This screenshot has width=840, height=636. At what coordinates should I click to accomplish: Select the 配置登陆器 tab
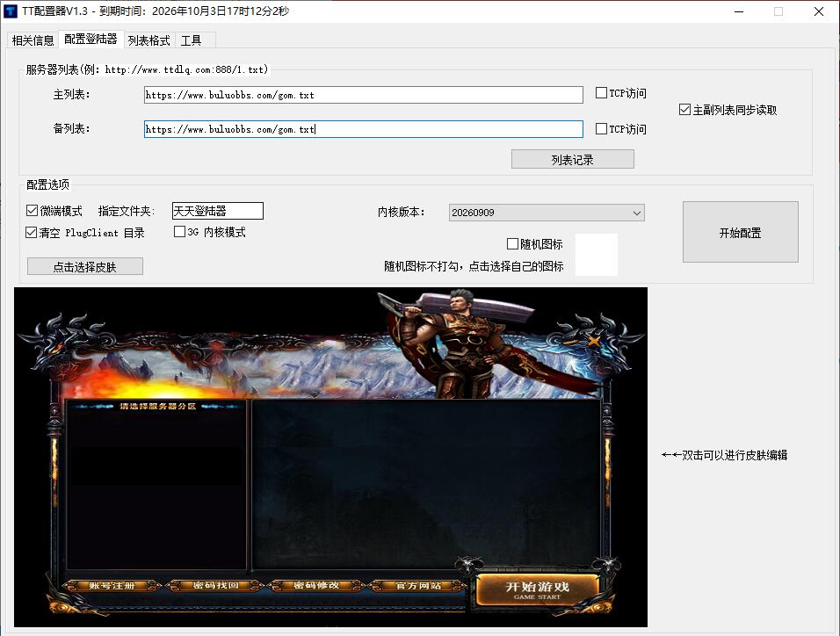[91, 40]
